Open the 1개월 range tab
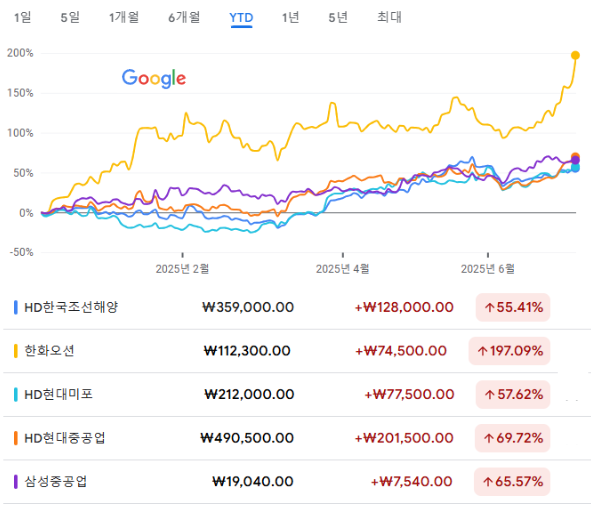This screenshot has height=516, width=591. (x=124, y=17)
